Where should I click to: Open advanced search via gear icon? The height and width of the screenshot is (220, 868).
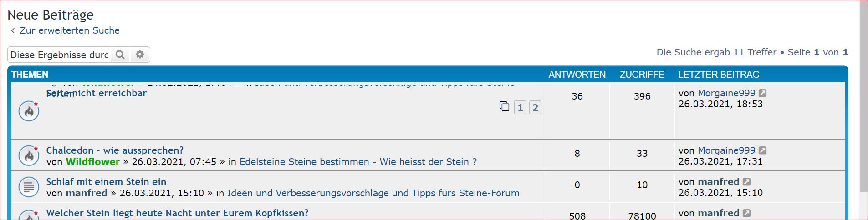140,55
